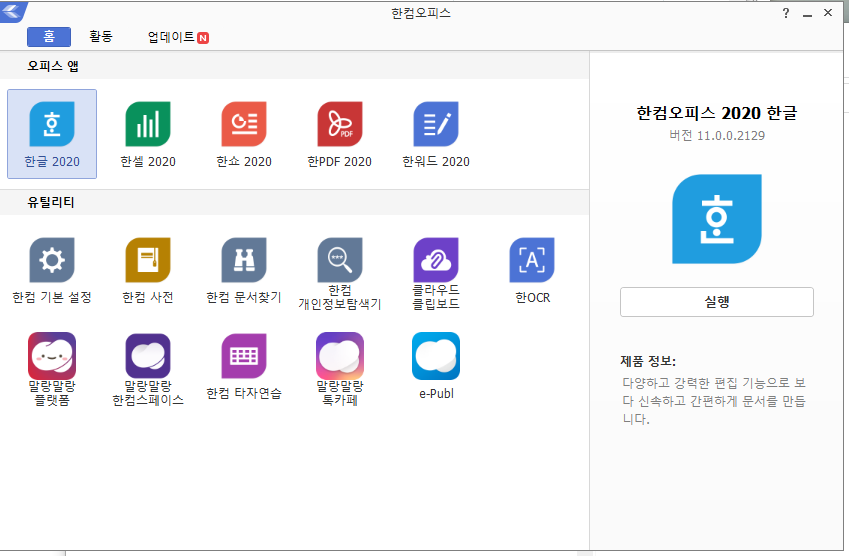
Task: Click the red N badge on 업데이트
Action: 203,38
